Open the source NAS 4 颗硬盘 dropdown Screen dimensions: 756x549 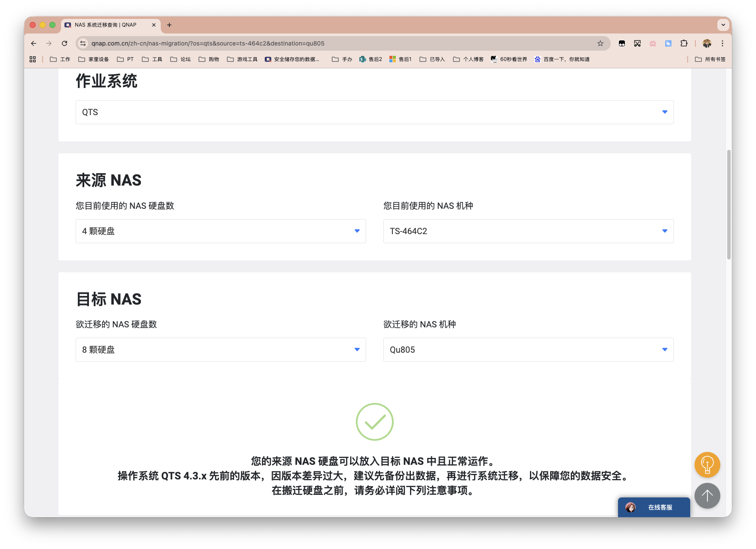(x=220, y=231)
